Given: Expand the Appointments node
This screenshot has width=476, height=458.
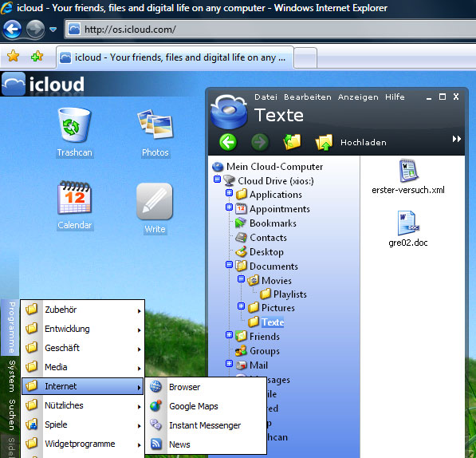Looking at the screenshot, I should [x=229, y=207].
